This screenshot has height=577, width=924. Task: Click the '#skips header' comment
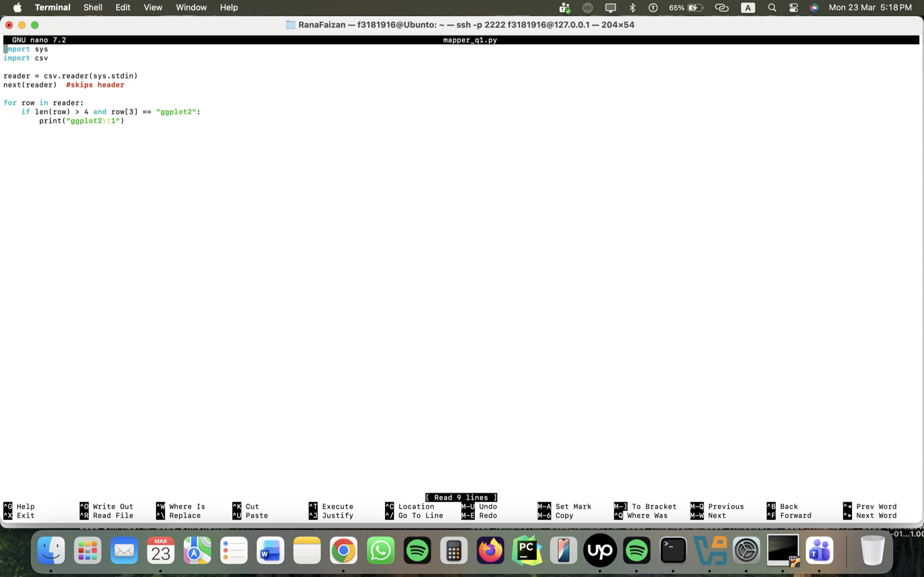[x=95, y=85]
